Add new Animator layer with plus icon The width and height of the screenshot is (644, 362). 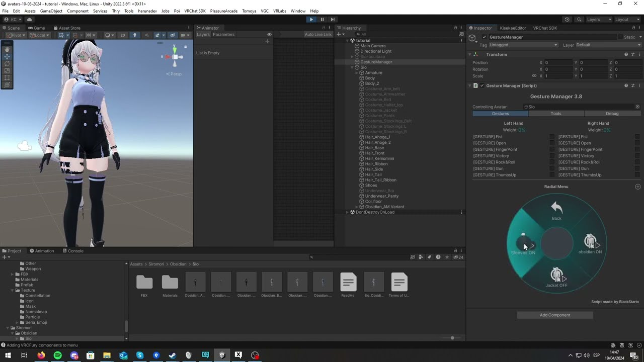pos(267,41)
